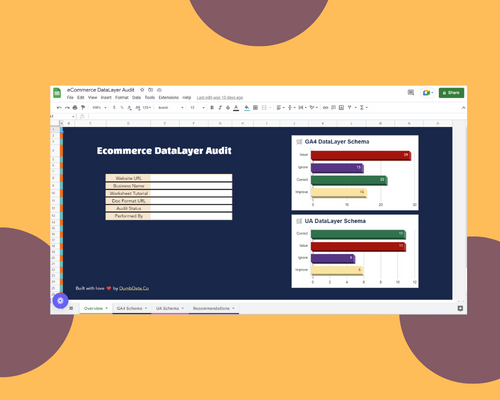
Task: Create a filter from the toolbar
Action: [349, 107]
